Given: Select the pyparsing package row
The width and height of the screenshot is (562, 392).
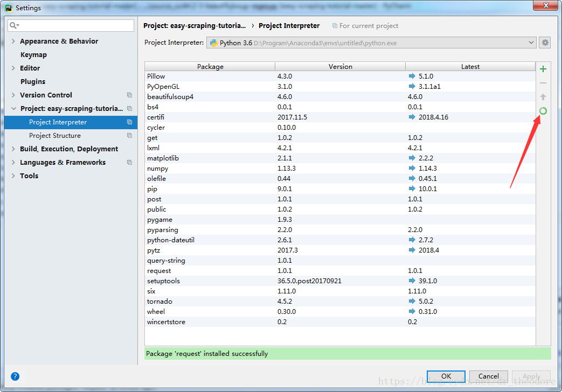Looking at the screenshot, I should pos(340,230).
